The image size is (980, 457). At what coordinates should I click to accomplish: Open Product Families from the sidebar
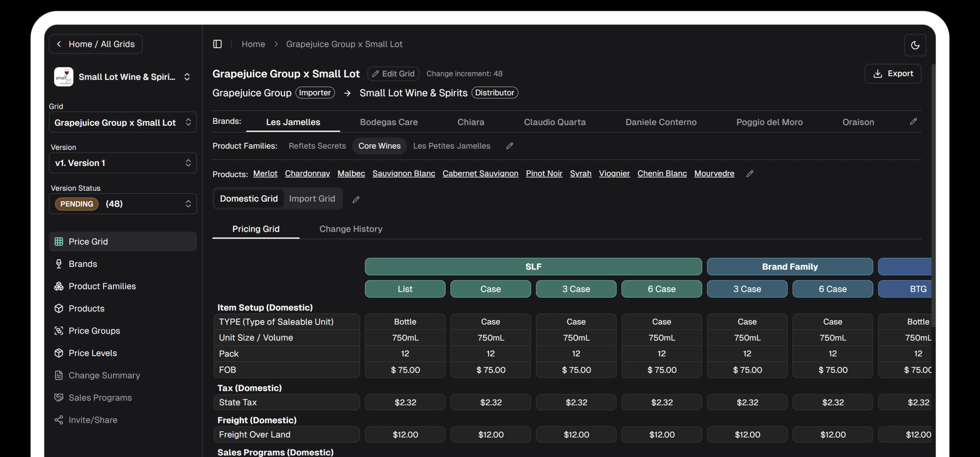[x=102, y=286]
